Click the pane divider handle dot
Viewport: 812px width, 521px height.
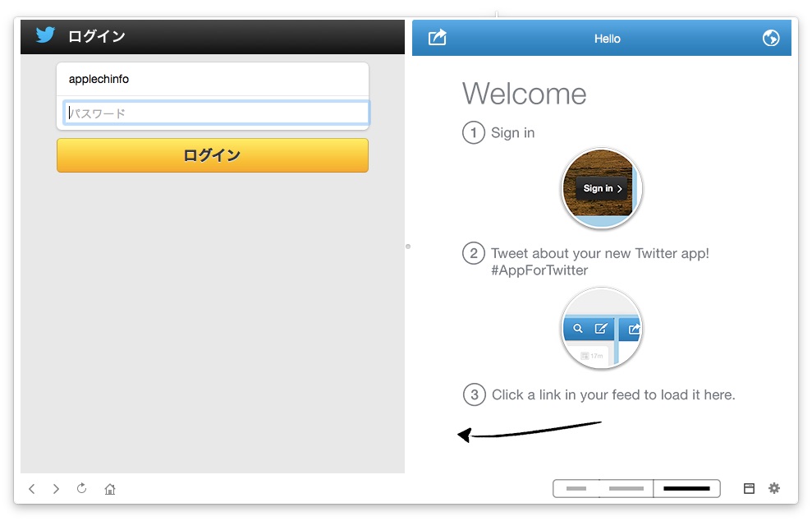408,247
